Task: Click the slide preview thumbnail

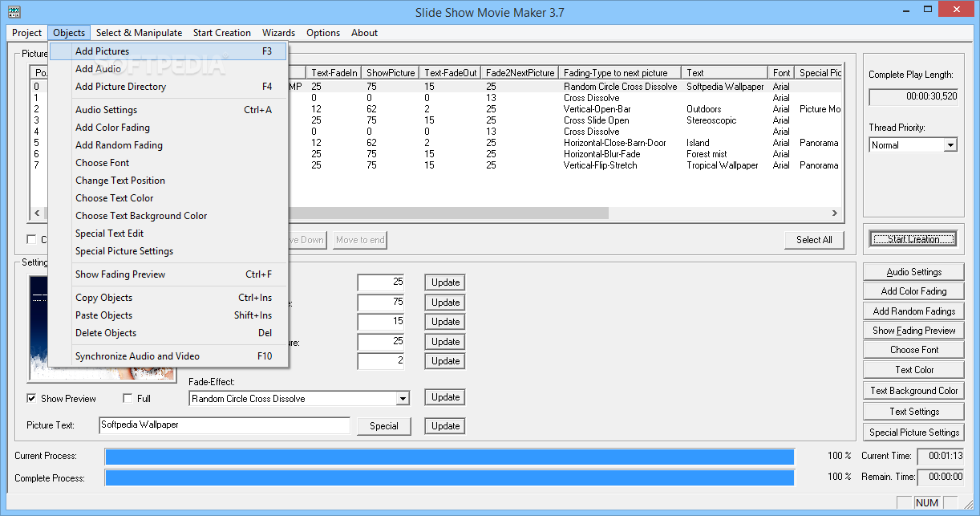Action: (102, 327)
